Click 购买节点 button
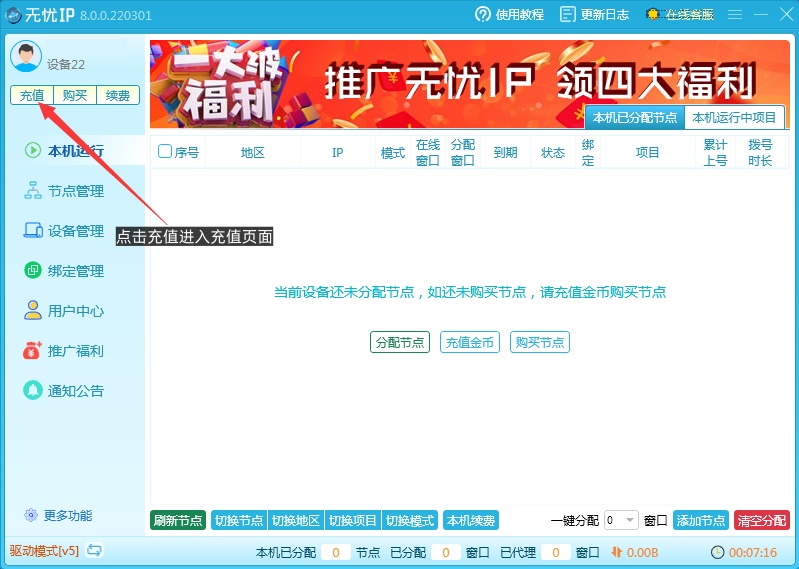The height and width of the screenshot is (569, 799). click(540, 342)
